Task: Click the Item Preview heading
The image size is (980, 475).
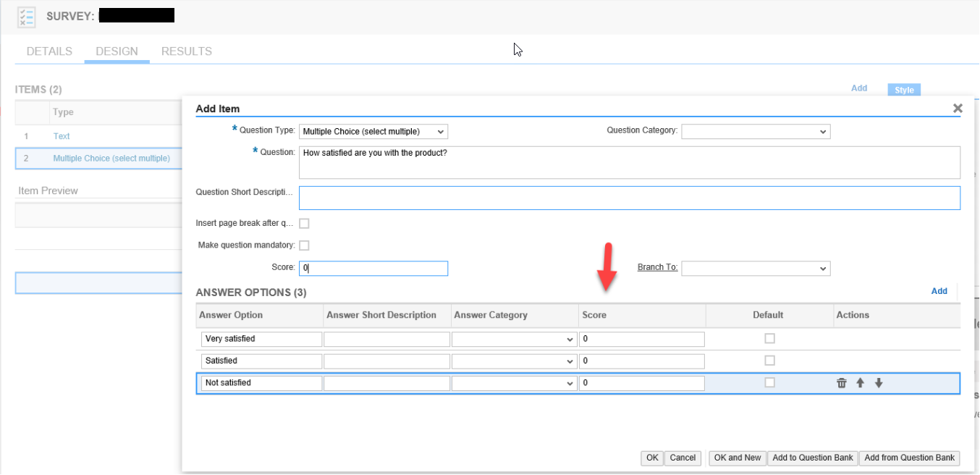Action: point(48,190)
